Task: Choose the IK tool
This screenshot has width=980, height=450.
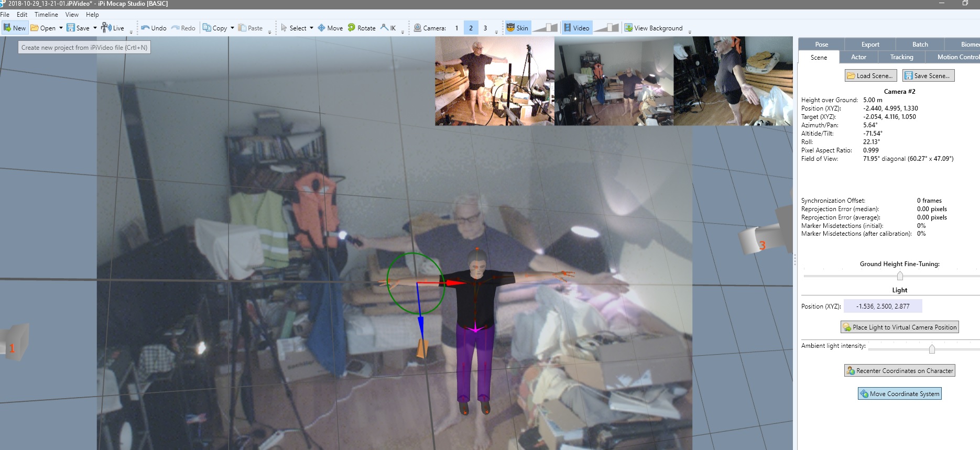Action: [x=388, y=28]
